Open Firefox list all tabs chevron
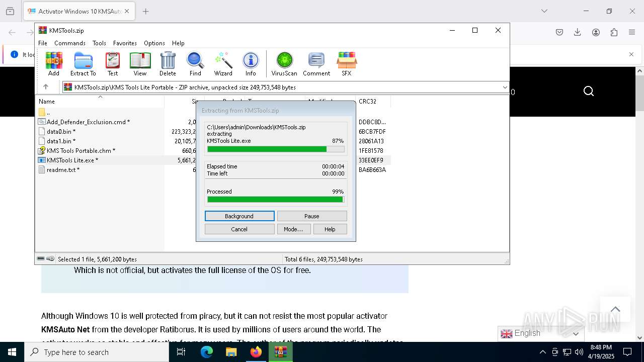Viewport: 644px width, 362px height. click(544, 11)
